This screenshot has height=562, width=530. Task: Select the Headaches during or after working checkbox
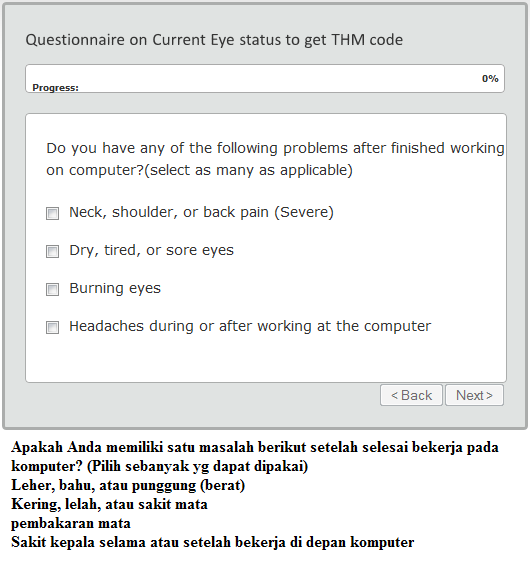pyautogui.click(x=52, y=327)
